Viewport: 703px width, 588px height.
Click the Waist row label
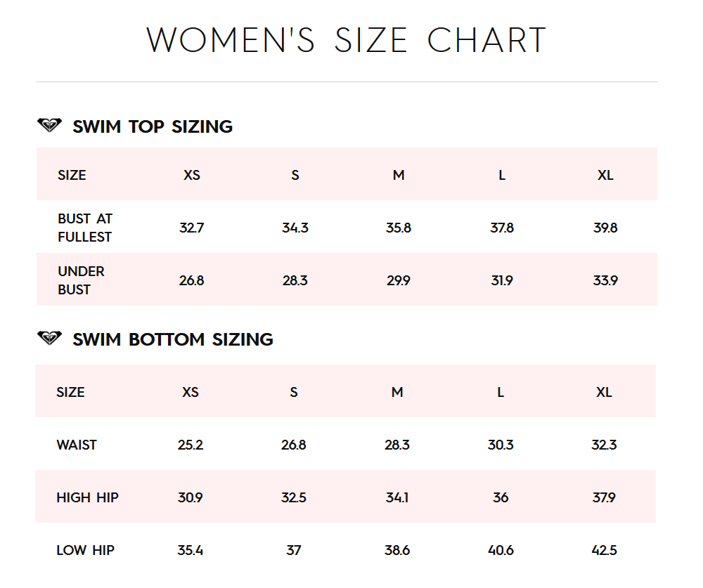(x=77, y=445)
